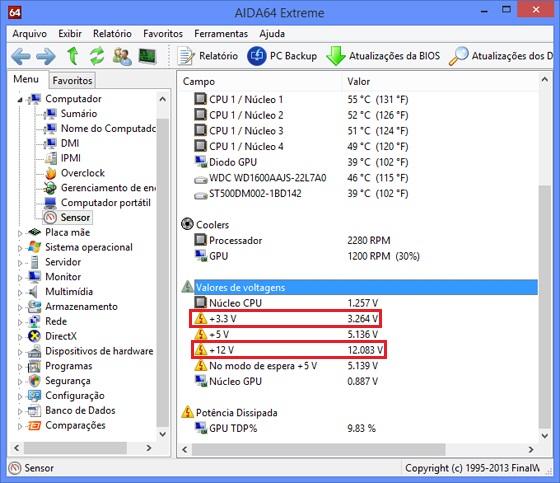Switch to the Favoritos tab in sidebar

(x=72, y=80)
